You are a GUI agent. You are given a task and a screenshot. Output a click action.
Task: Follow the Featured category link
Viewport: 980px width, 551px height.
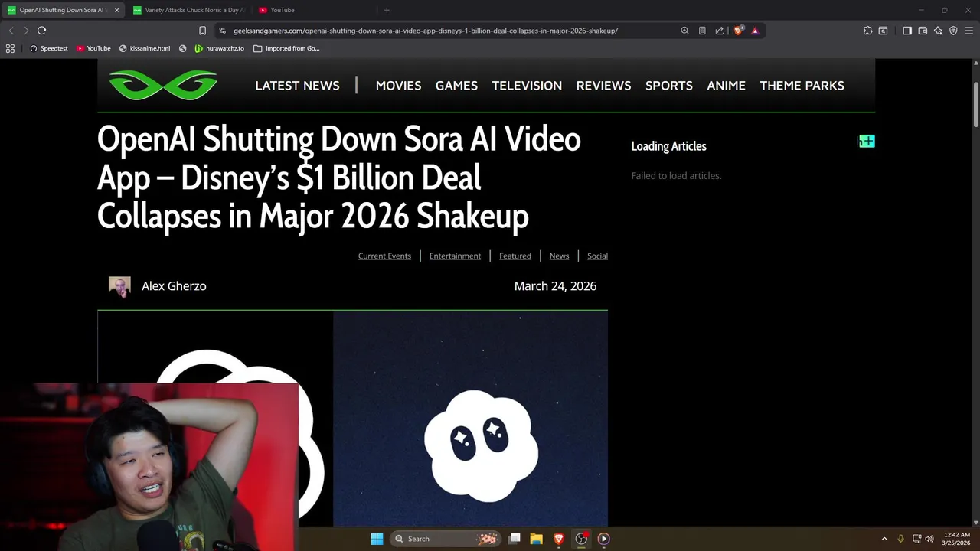(514, 256)
